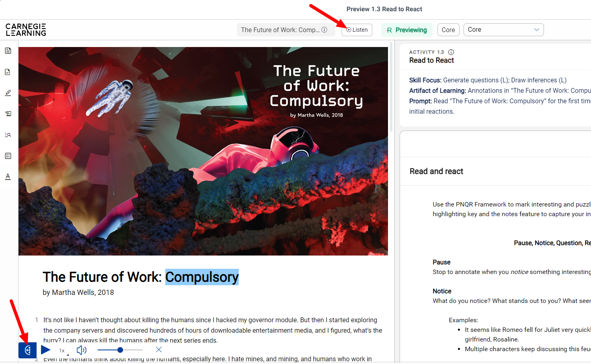Click the Preview 1.3 Read to React title

pos(384,9)
